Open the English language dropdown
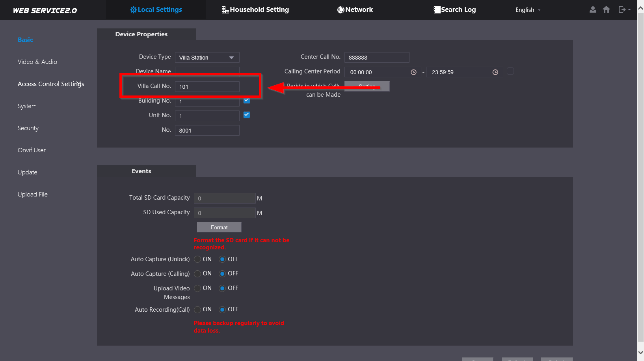The height and width of the screenshot is (361, 644). [x=528, y=10]
